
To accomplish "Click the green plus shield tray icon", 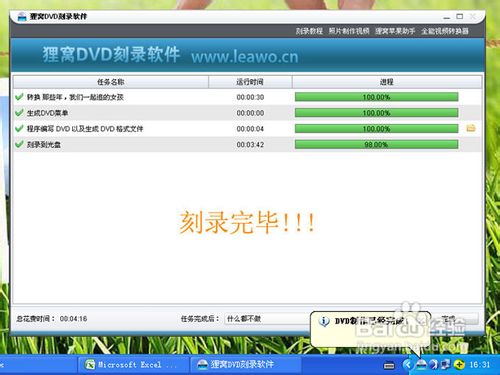I will [x=459, y=365].
